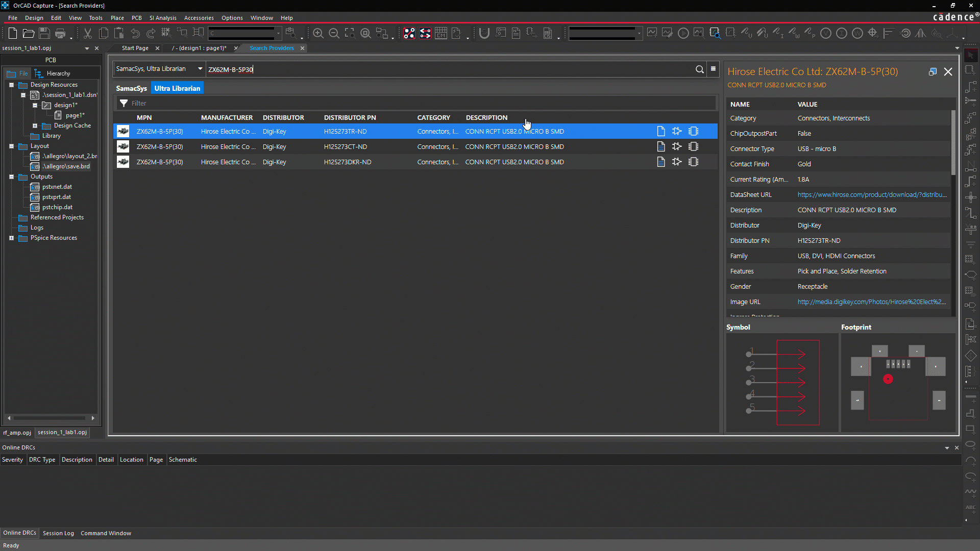Open the SI Analysis menu
The height and width of the screenshot is (551, 980).
point(162,18)
